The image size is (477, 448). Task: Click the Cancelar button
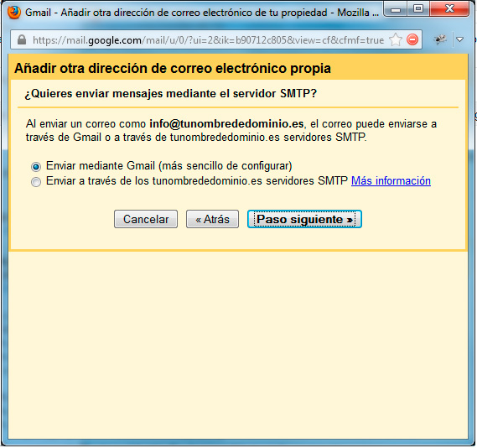(146, 219)
